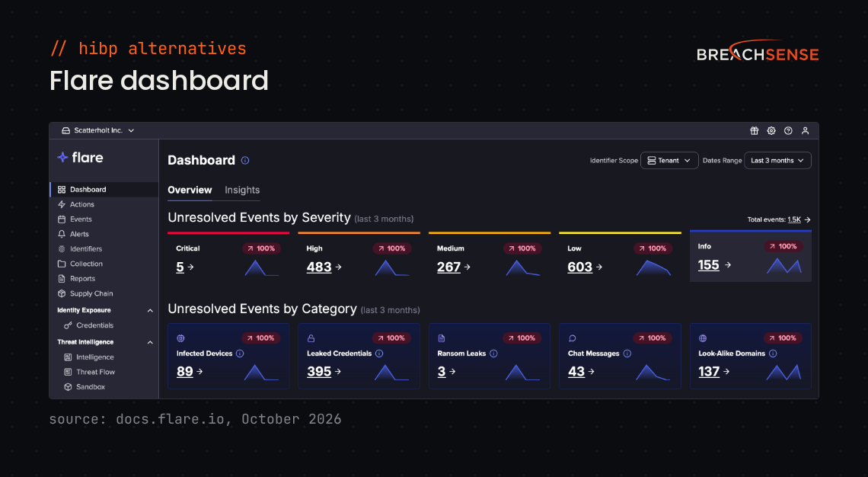This screenshot has width=868, height=477.
Task: Click the arrow next to Info count 155
Action: tap(728, 265)
